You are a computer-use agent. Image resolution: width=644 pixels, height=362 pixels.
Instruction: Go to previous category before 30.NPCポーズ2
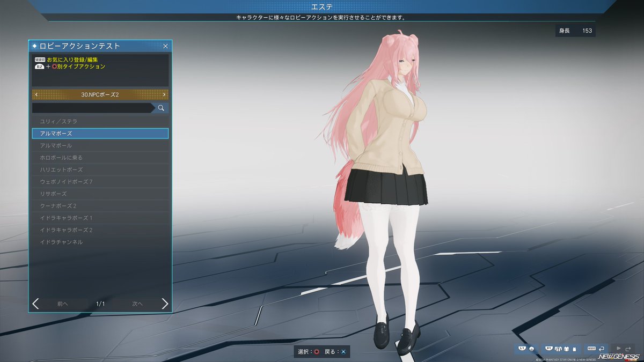point(36,94)
